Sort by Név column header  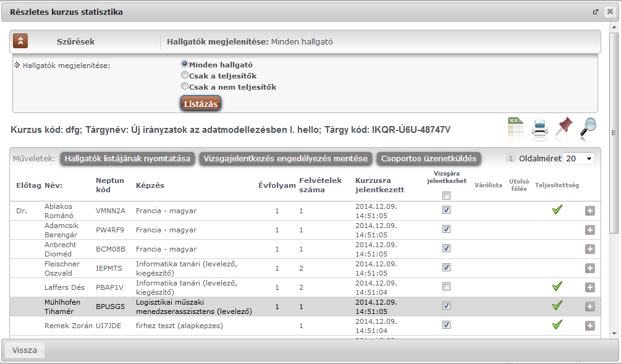point(54,185)
